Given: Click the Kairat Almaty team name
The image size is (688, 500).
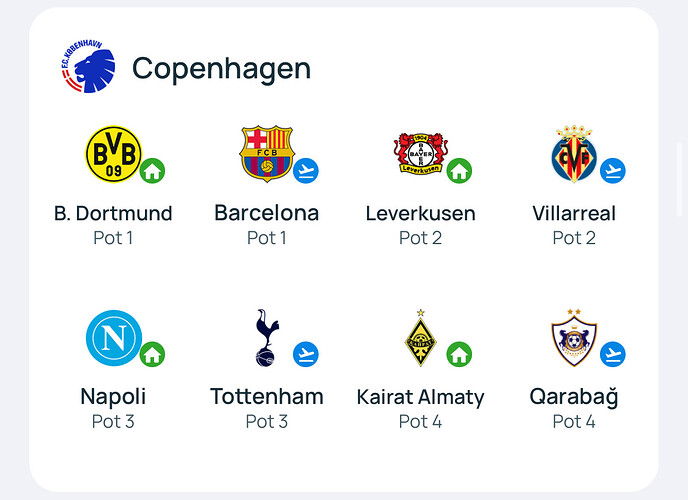Looking at the screenshot, I should [420, 397].
